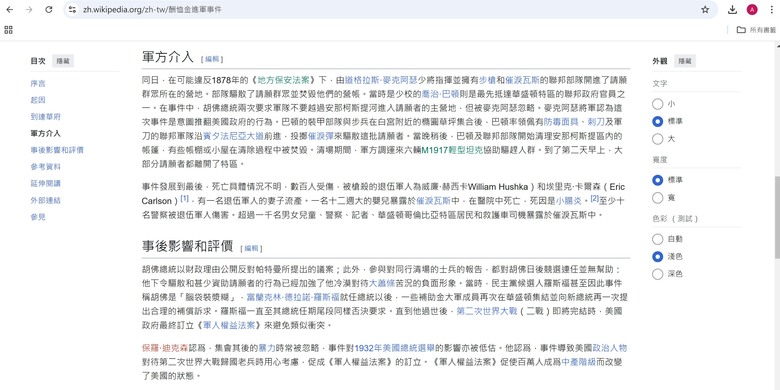
Task: Select the 標準 width option
Action: (x=658, y=180)
